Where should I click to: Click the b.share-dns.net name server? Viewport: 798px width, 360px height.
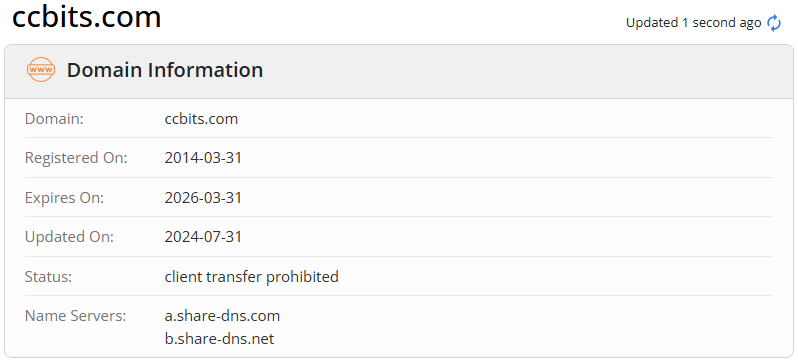(x=219, y=339)
